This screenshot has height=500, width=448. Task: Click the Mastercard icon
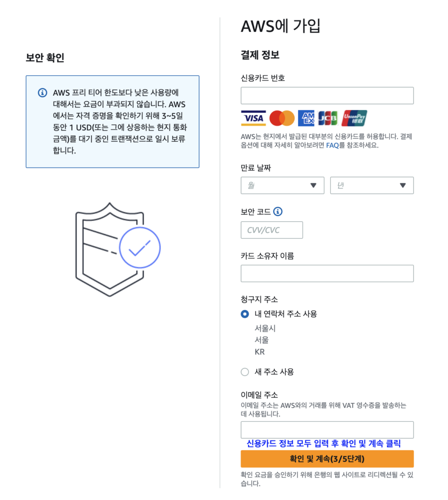point(282,118)
